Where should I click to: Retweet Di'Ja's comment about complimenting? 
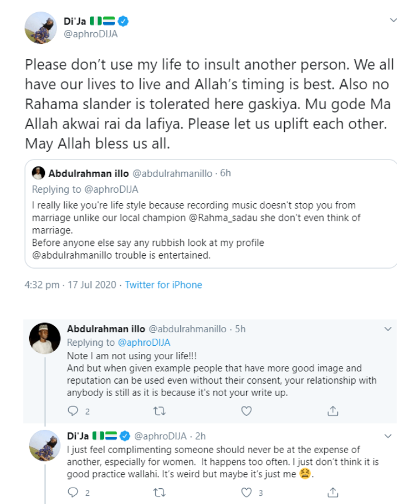click(159, 492)
